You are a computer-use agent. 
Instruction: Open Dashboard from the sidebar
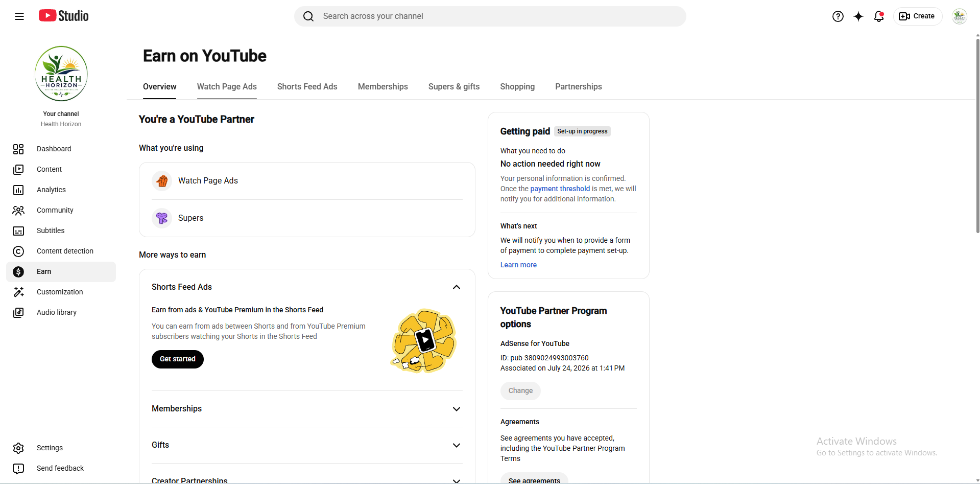[61, 149]
